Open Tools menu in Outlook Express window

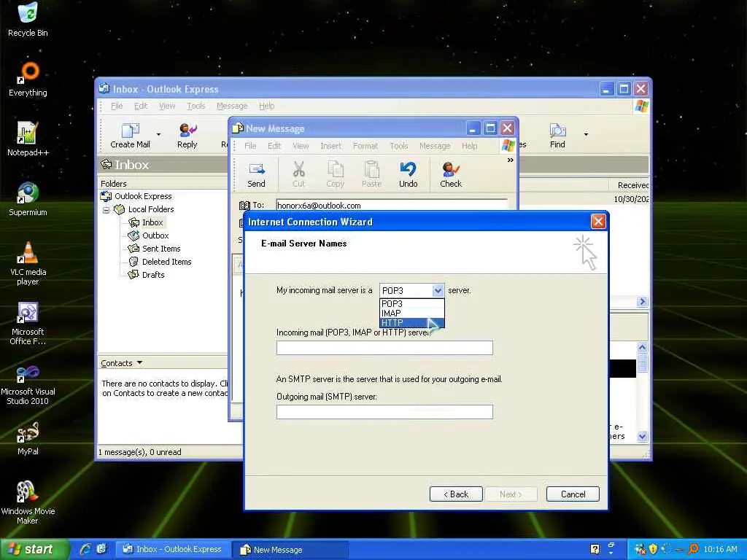click(196, 106)
